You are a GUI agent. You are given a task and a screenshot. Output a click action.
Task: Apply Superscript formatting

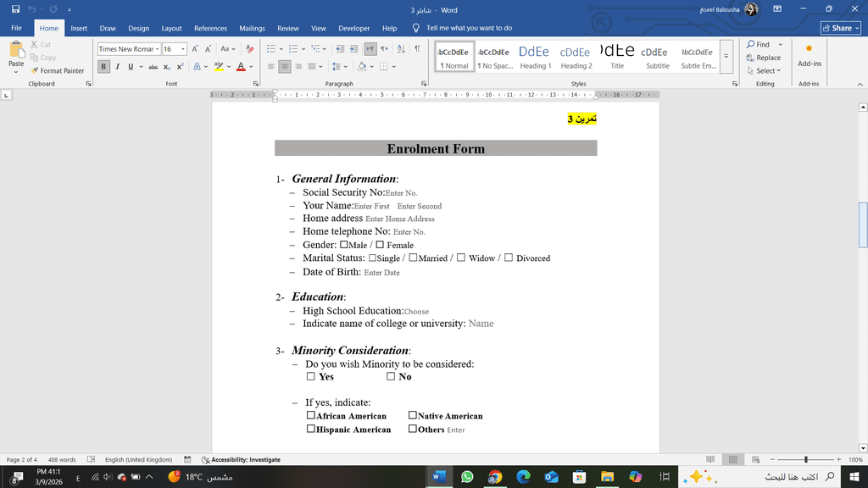click(180, 66)
